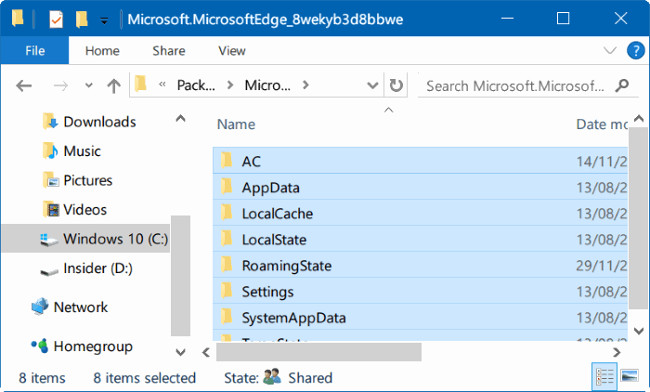Navigate up one folder level arrow
This screenshot has height=392, width=650.
click(114, 86)
